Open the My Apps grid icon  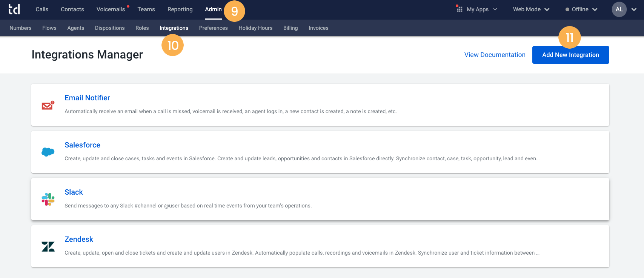point(460,9)
